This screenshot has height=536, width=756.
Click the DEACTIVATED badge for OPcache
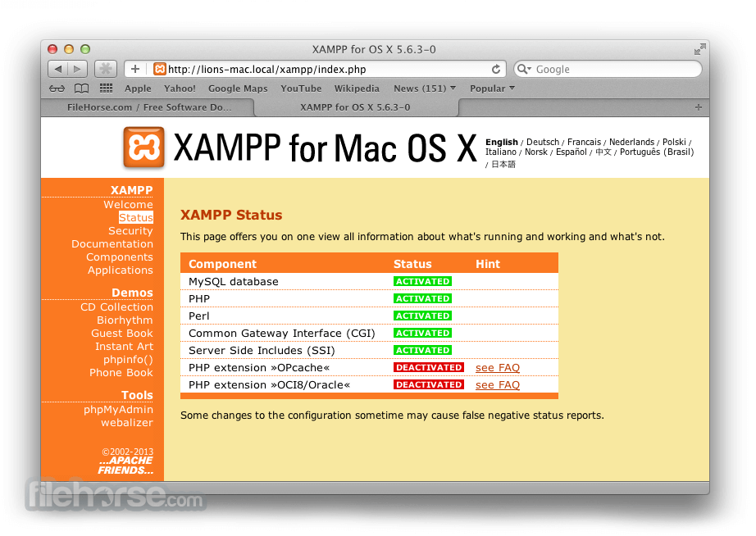429,367
